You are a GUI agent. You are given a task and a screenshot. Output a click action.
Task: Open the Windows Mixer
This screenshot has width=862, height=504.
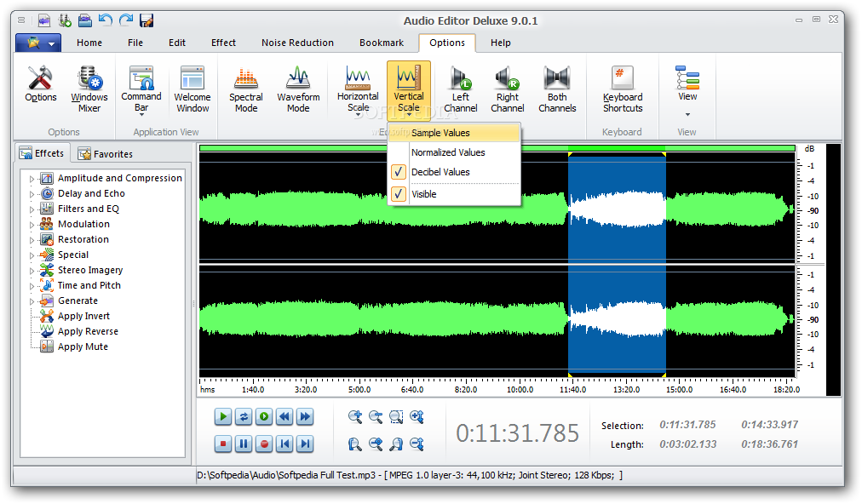coord(89,89)
